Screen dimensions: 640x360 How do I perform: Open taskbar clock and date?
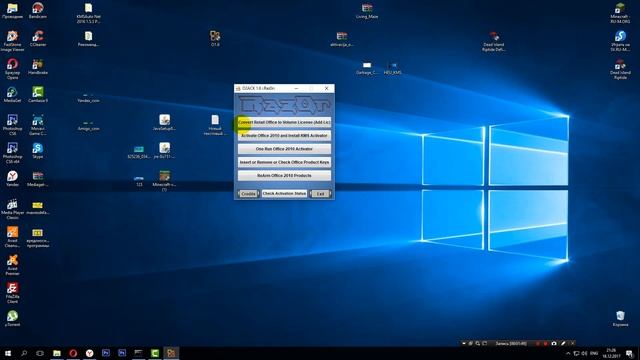[x=611, y=353]
